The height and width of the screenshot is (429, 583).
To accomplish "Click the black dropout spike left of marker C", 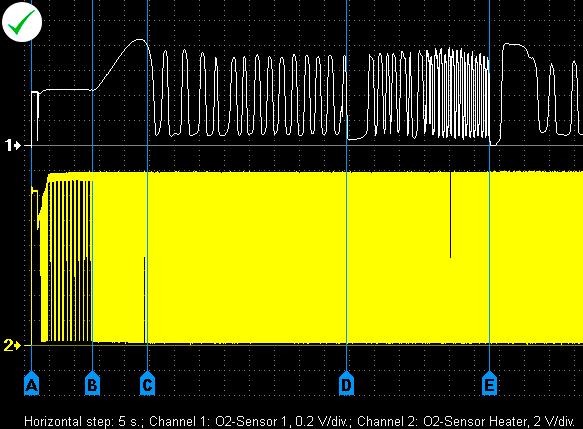I will coord(144,300).
